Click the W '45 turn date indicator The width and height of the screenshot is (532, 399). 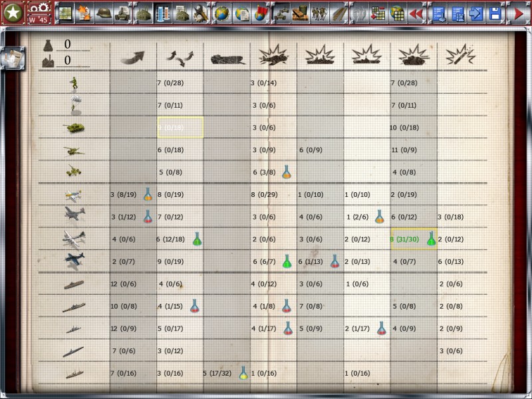(x=39, y=19)
